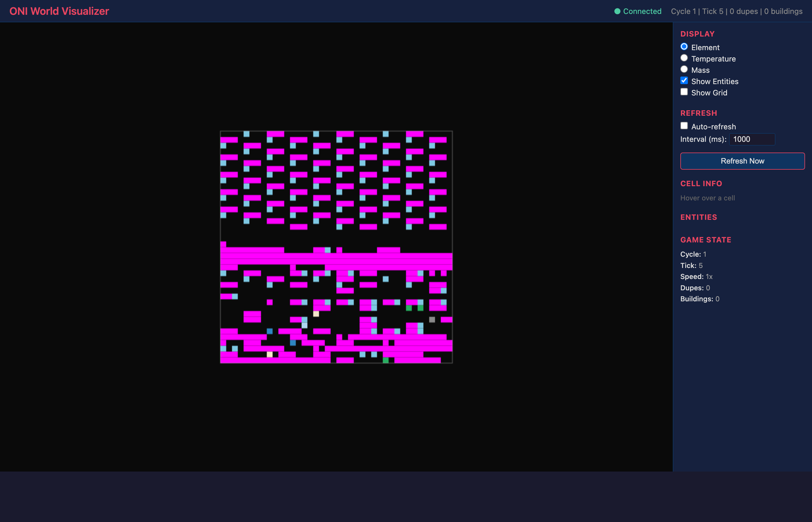Enable the Show Grid checkbox
Viewport: 812px width, 522px height.
point(684,92)
